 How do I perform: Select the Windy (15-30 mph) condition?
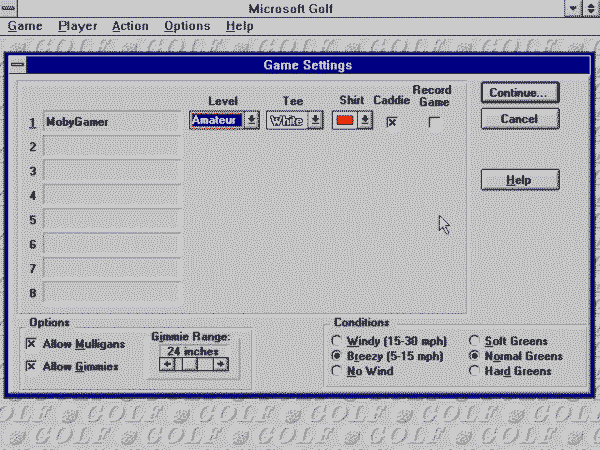(x=337, y=342)
